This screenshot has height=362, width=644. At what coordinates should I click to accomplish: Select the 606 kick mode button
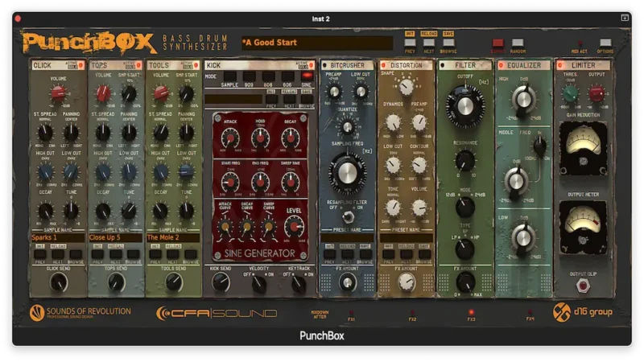[287, 76]
